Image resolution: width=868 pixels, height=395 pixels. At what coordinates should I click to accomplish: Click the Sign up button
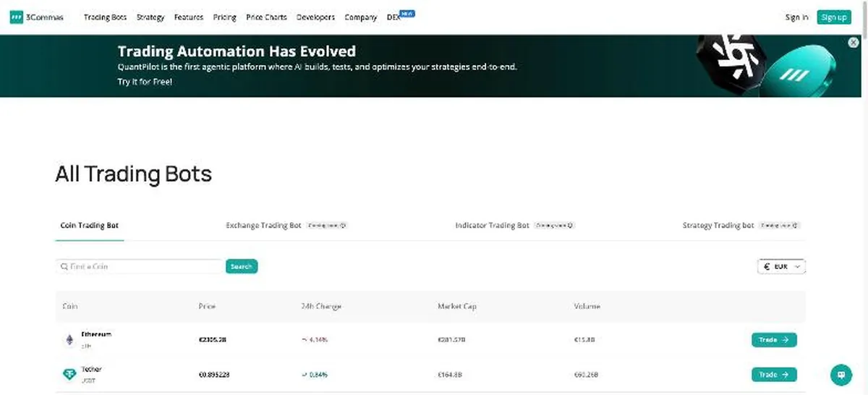[x=834, y=17]
